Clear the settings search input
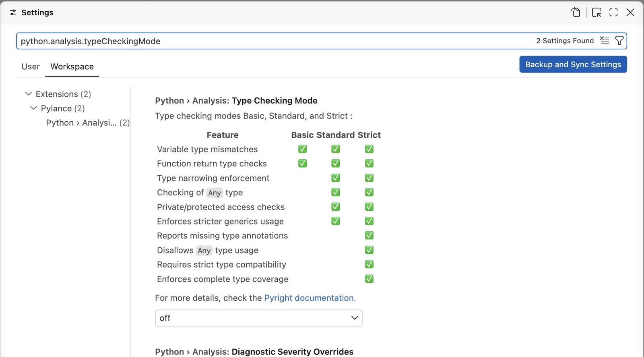Screen dimensions: 644x357 pyautogui.click(x=605, y=41)
